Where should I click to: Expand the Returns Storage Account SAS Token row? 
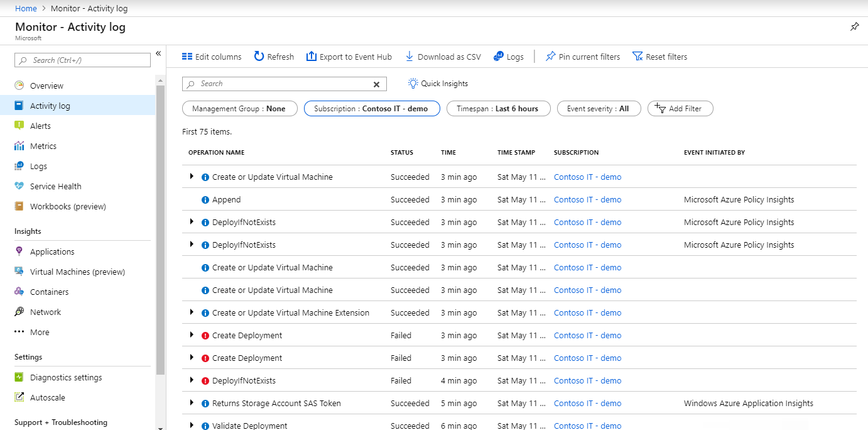coord(192,403)
